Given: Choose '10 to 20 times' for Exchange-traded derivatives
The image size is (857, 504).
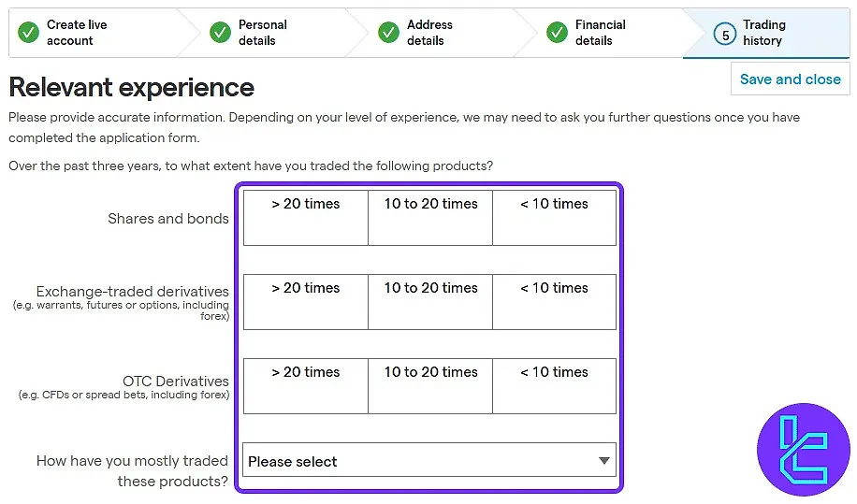Looking at the screenshot, I should [430, 302].
